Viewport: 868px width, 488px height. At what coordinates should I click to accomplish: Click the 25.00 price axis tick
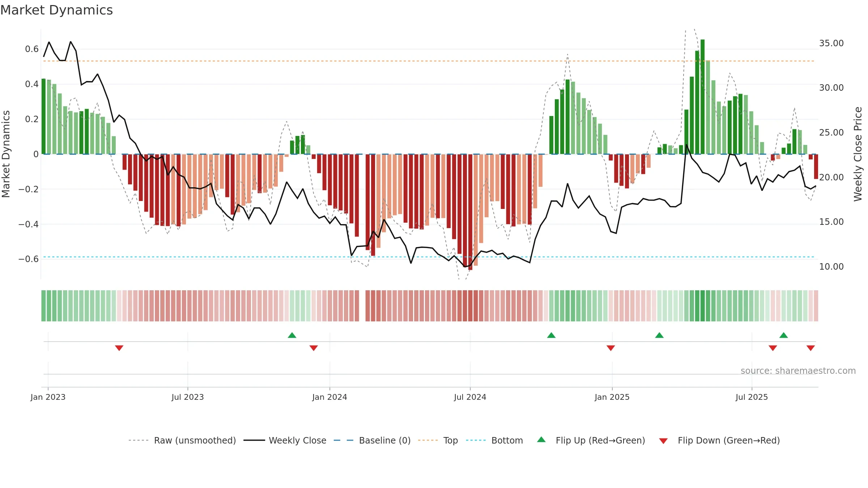(x=831, y=132)
